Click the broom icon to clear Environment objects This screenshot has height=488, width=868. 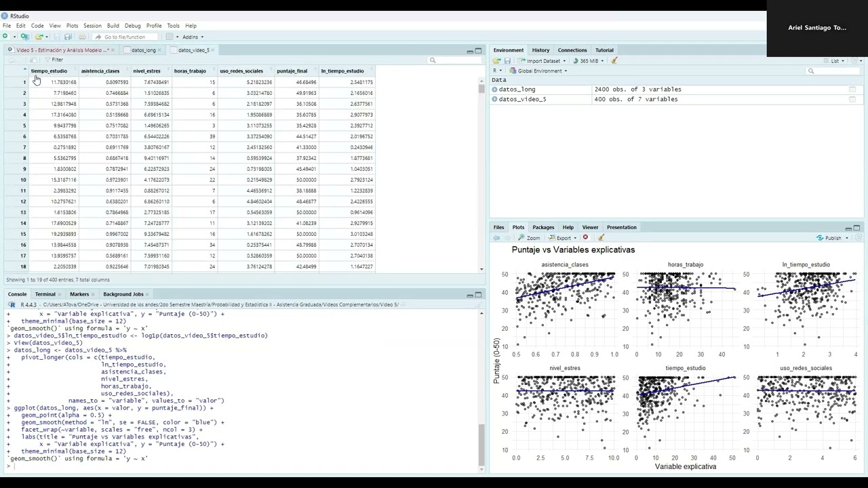[x=614, y=60]
